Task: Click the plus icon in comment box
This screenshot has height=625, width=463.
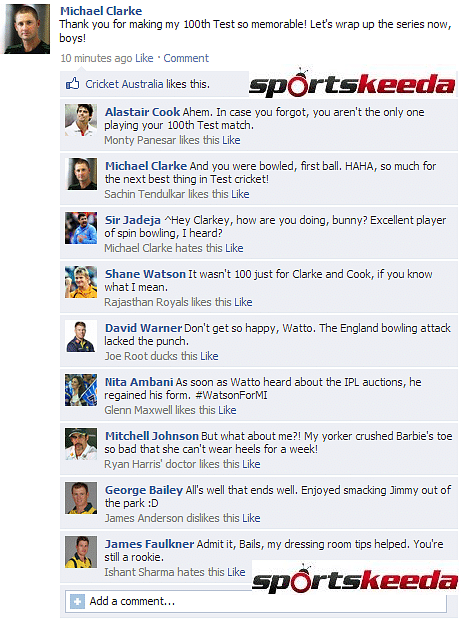Action: [x=77, y=601]
